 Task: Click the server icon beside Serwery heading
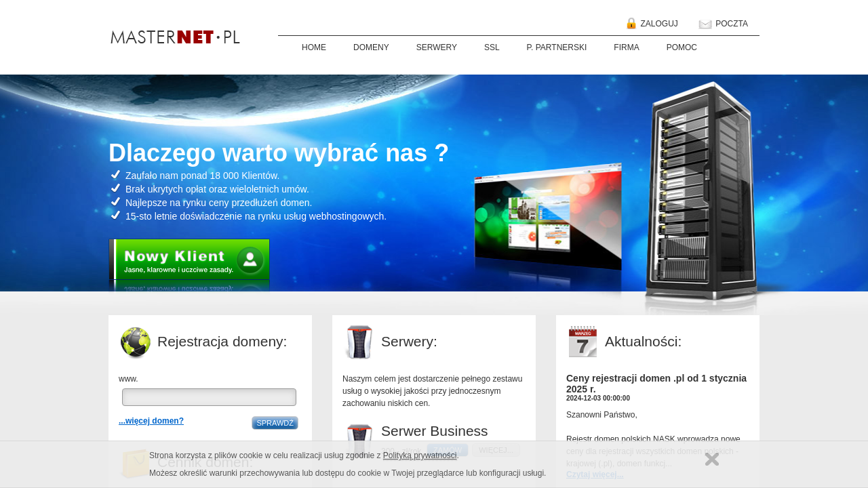tap(359, 342)
